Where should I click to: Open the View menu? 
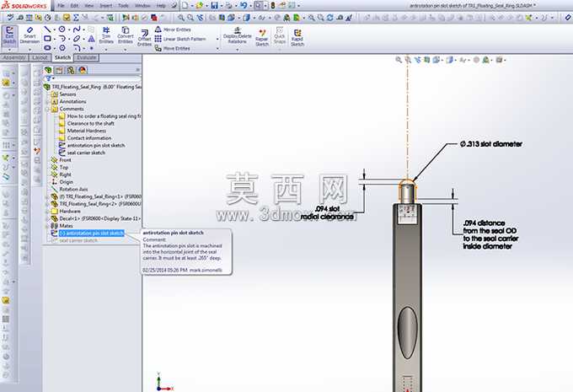tap(88, 6)
